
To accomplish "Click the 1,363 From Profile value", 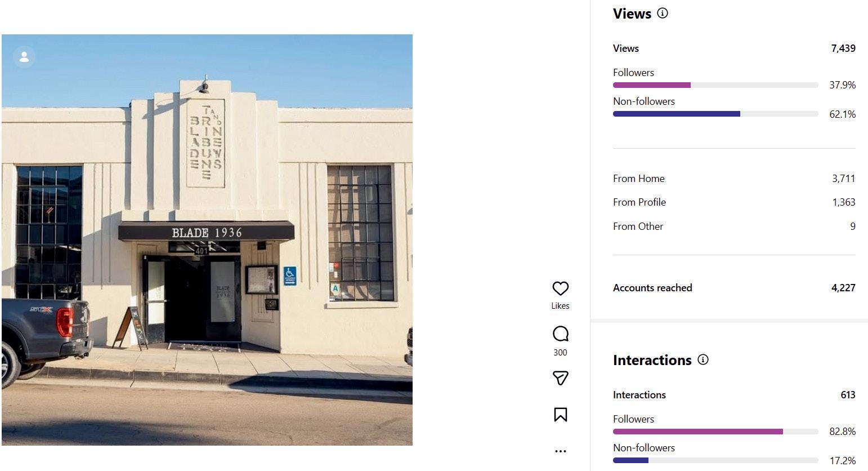I will (x=844, y=202).
